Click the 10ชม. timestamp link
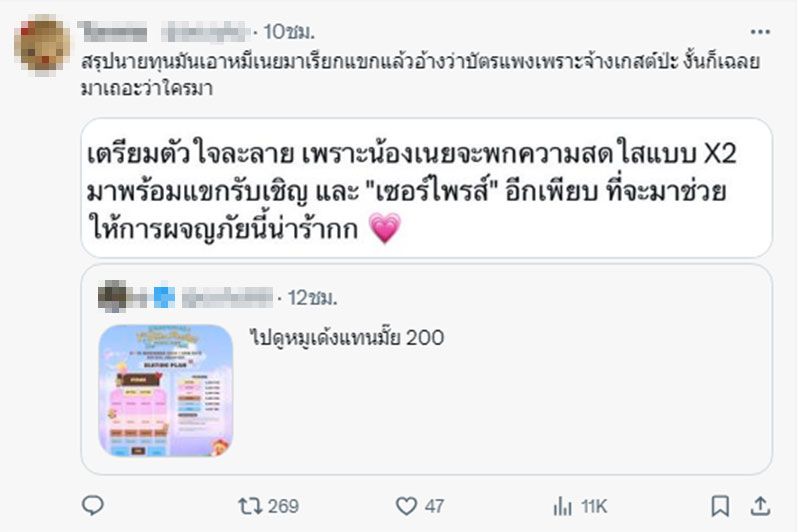Screen dimensions: 800x532 click(x=289, y=32)
